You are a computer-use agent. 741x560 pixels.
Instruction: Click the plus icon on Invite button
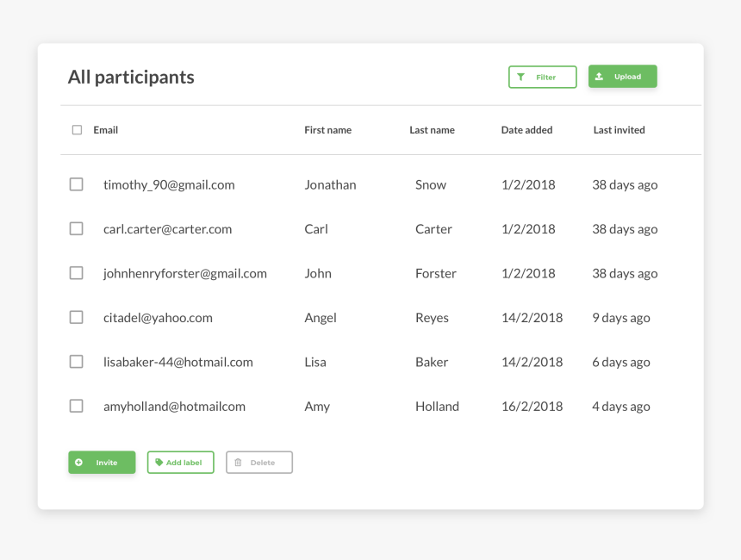pyautogui.click(x=79, y=463)
